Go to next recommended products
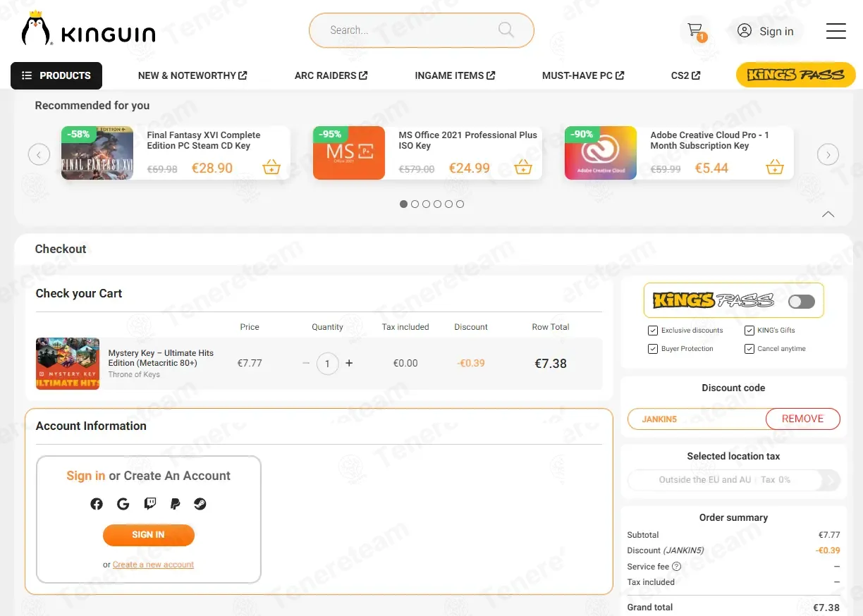 [x=828, y=154]
